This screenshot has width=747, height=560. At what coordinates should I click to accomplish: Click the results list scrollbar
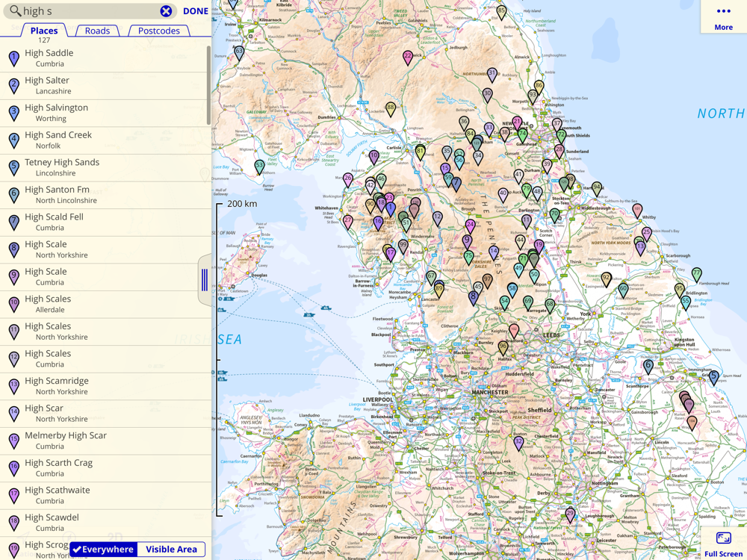pyautogui.click(x=208, y=86)
